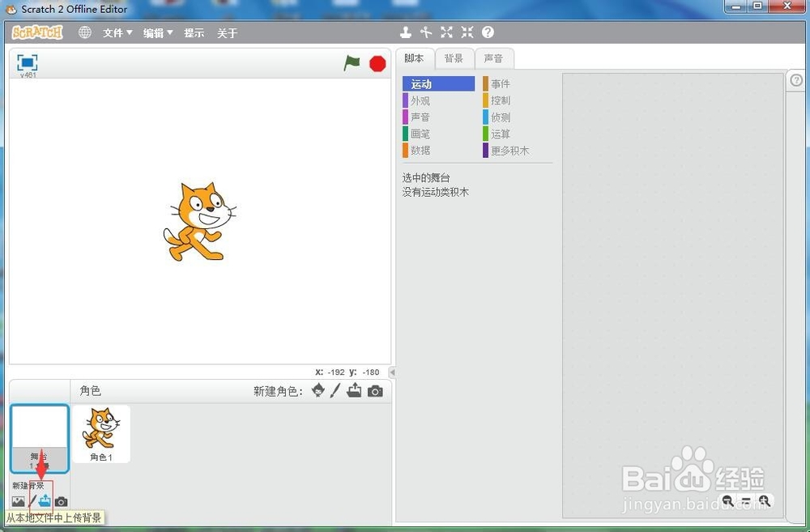
Task: Select the Delete scissors tool
Action: [x=426, y=32]
